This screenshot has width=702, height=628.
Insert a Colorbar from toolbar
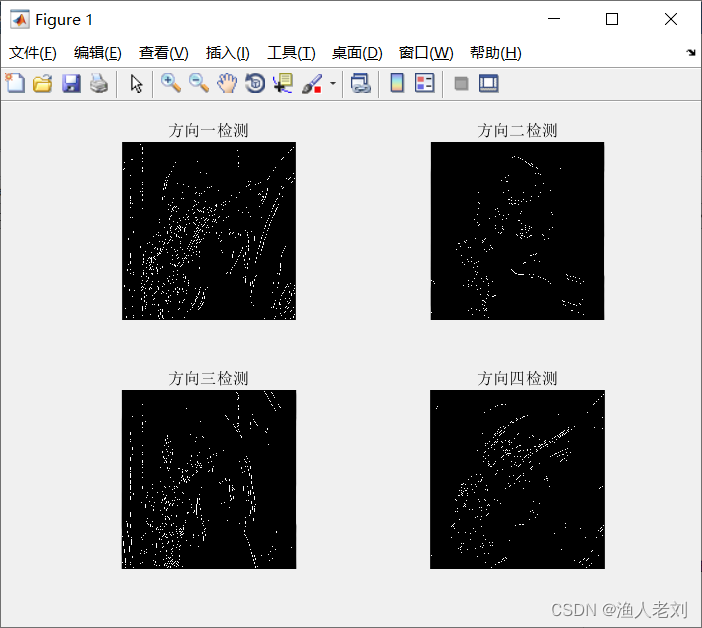(397, 83)
